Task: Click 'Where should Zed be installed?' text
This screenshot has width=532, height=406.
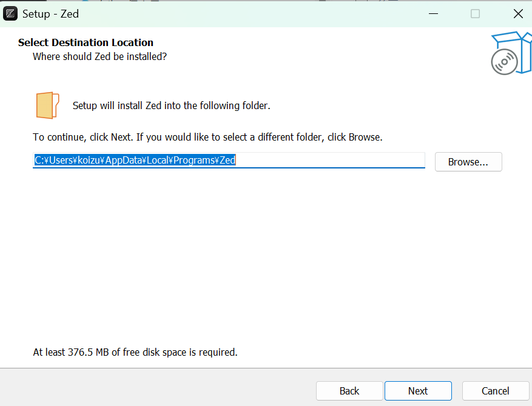Action: tap(99, 56)
